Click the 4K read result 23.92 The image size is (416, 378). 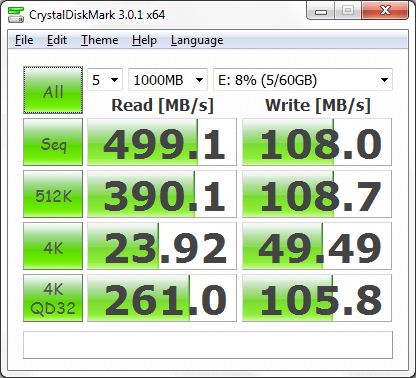coord(162,246)
